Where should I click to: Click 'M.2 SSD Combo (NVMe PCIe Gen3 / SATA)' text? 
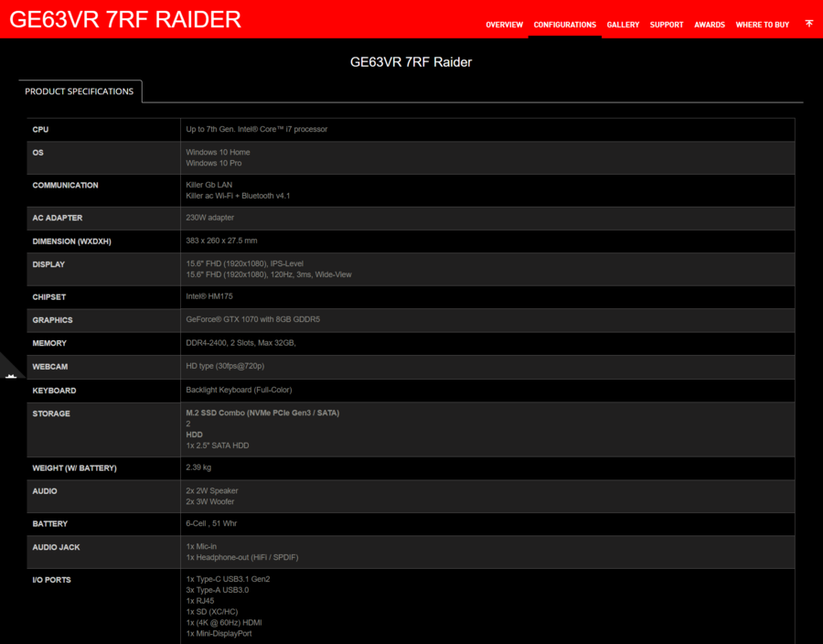[262, 413]
